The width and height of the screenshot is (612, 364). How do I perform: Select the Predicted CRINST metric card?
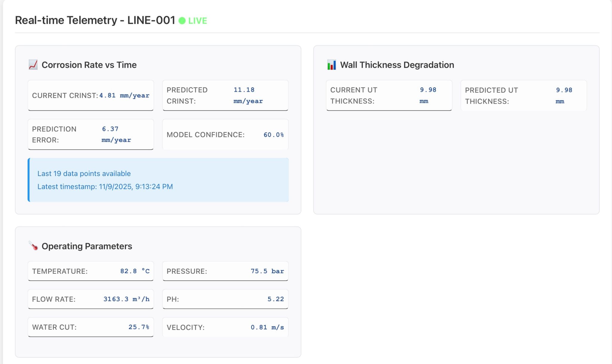pyautogui.click(x=225, y=95)
